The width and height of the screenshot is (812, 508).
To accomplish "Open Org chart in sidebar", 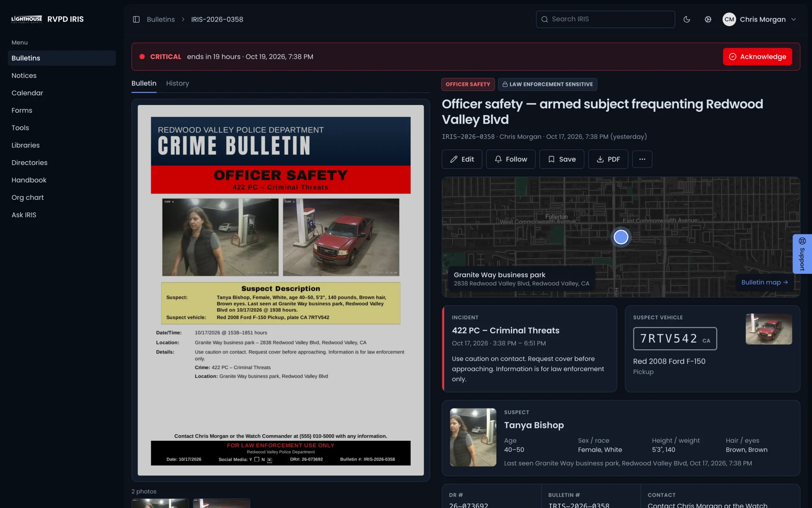I will [62, 197].
